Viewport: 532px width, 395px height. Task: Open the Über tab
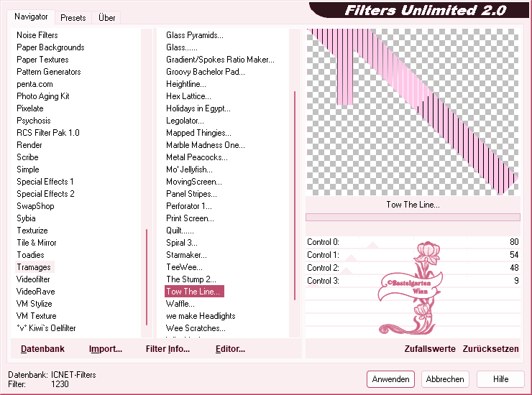tap(106, 18)
